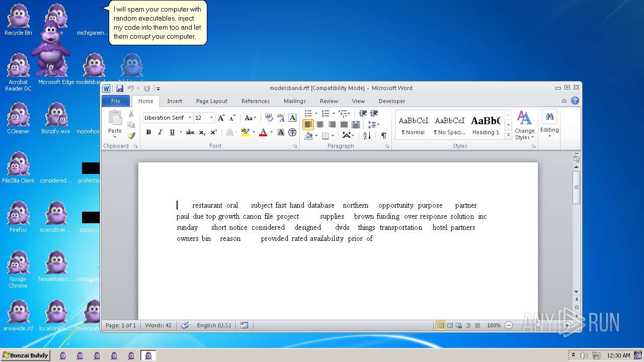Click the Phonetic Guide icon
Viewport: 644px width, 362px height.
(281, 118)
